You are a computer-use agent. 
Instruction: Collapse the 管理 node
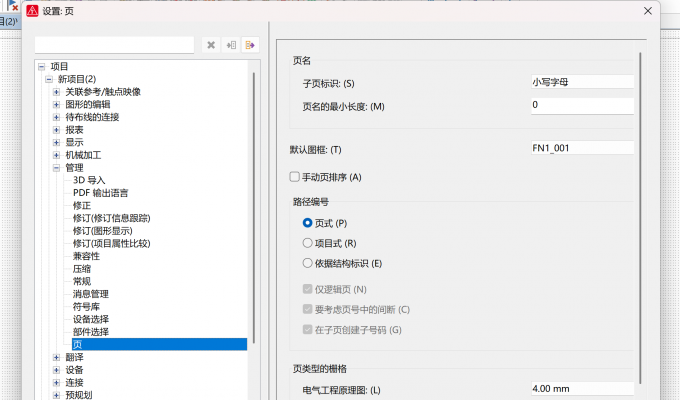pos(56,168)
